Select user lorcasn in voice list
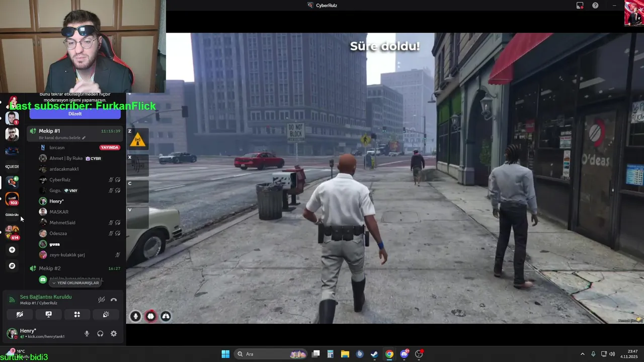 (x=57, y=148)
